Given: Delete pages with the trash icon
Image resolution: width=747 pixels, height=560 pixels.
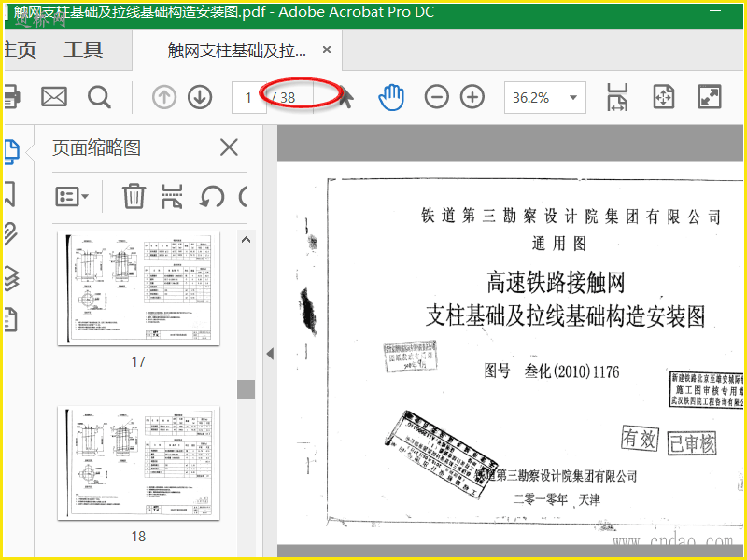Looking at the screenshot, I should (x=134, y=196).
